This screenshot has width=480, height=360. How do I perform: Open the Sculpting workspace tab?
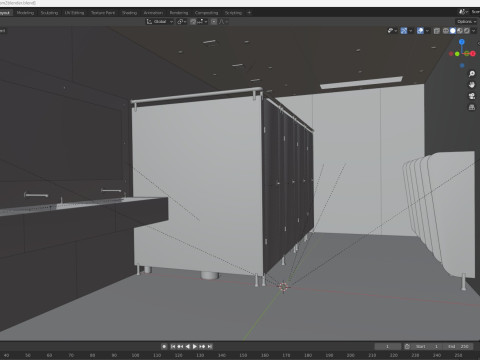click(49, 13)
